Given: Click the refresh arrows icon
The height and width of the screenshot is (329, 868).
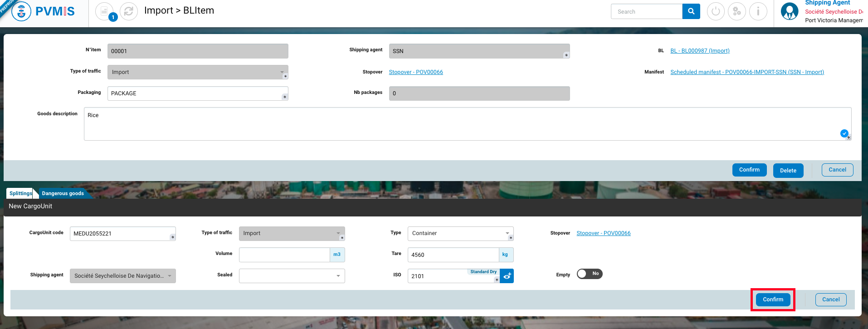Looking at the screenshot, I should (x=129, y=11).
